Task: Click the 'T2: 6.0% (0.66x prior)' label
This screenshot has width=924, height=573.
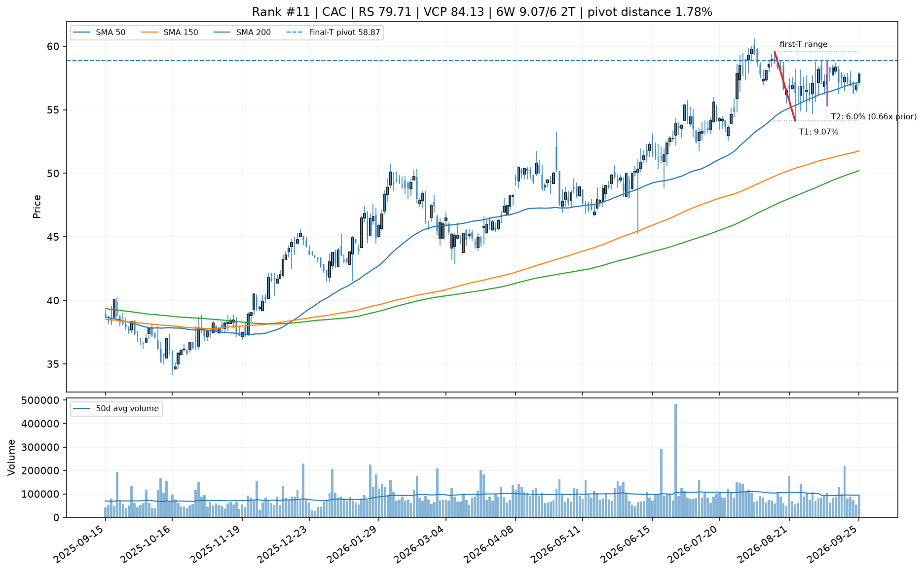Action: coord(874,116)
